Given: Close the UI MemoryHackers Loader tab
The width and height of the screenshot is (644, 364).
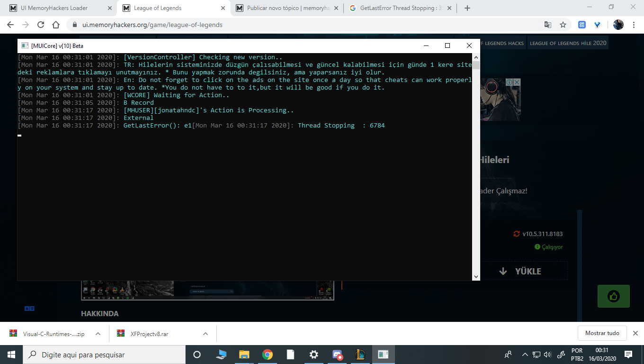Looking at the screenshot, I should [x=109, y=8].
